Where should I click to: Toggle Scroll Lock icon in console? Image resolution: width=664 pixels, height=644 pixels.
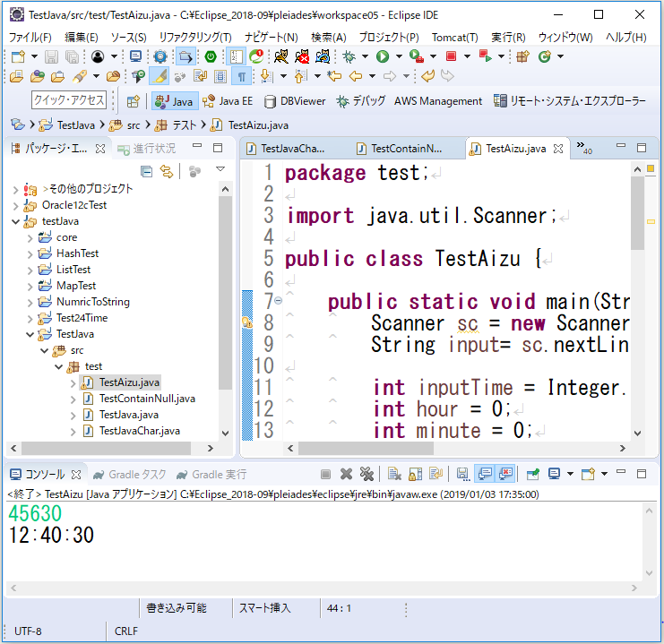tap(416, 474)
